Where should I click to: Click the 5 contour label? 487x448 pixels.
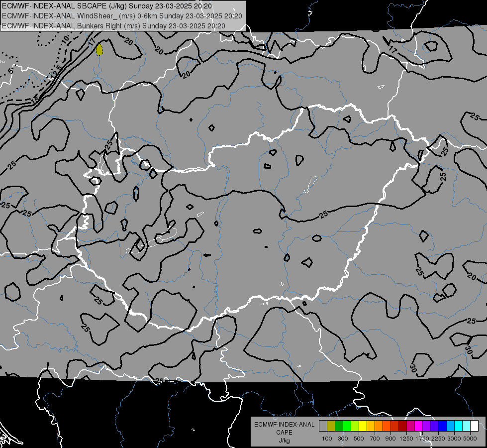click(10, 71)
